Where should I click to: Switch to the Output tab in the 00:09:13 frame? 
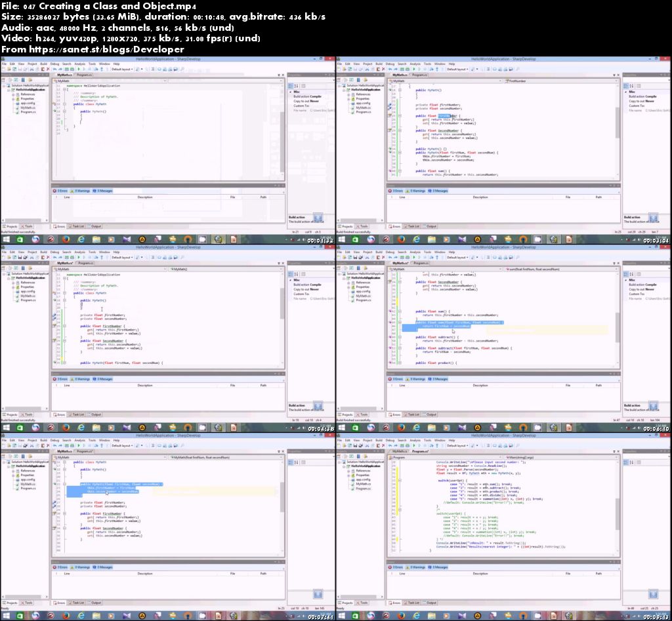(430, 603)
